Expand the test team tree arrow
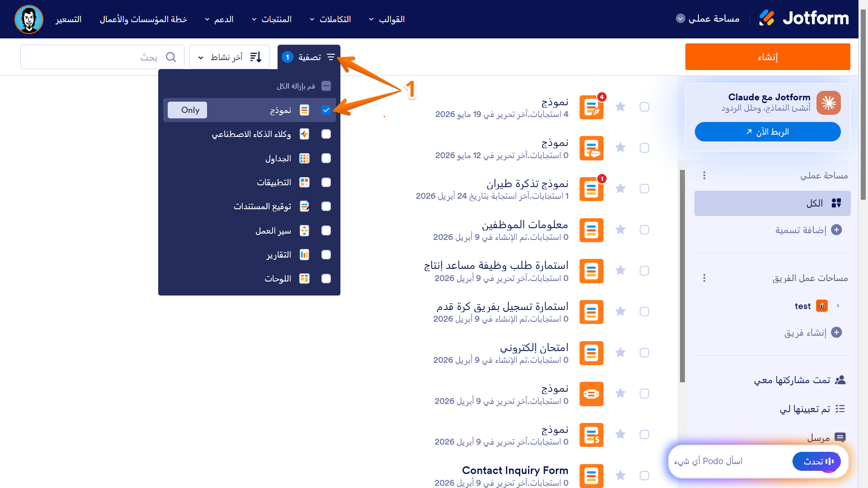Image resolution: width=868 pixels, height=488 pixels. 838,306
